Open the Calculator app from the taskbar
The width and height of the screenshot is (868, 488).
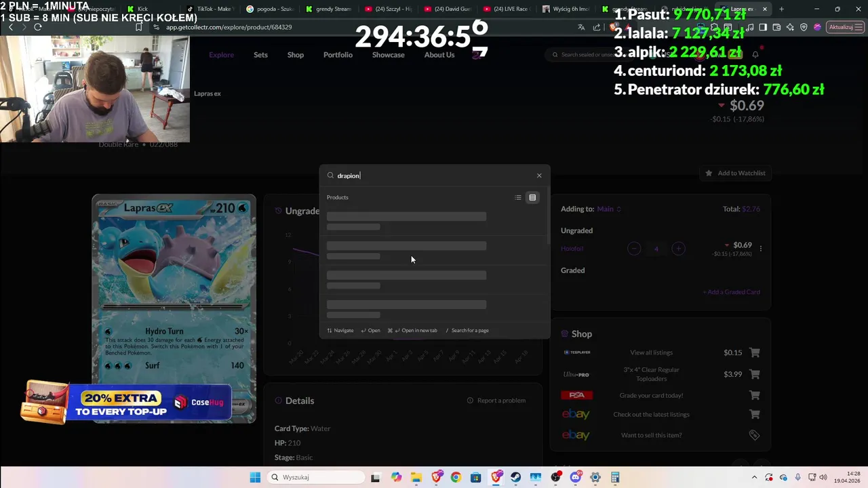coord(616,477)
